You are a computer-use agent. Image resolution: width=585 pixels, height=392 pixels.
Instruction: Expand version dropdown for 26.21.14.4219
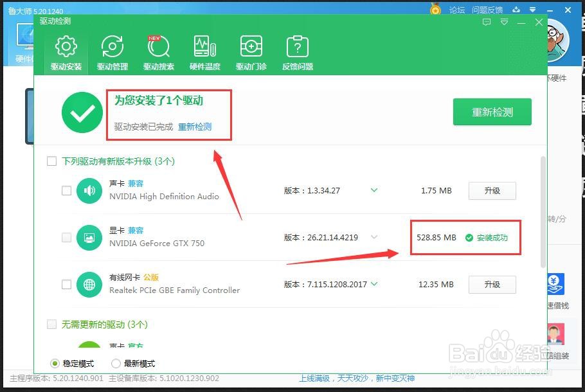(374, 237)
